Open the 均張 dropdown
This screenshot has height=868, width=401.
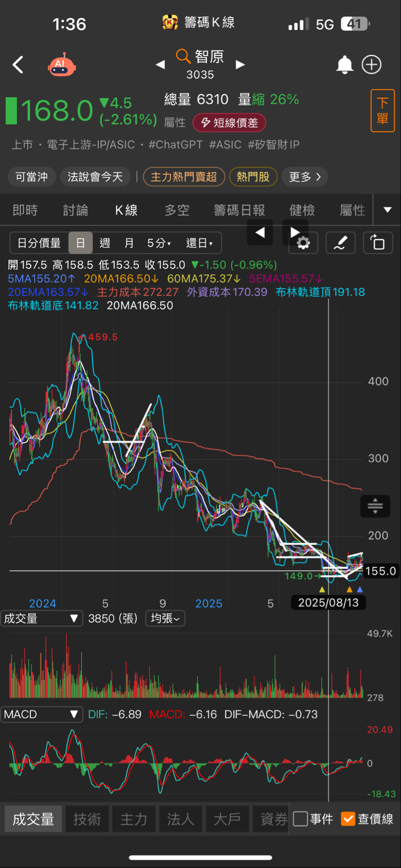(x=165, y=618)
